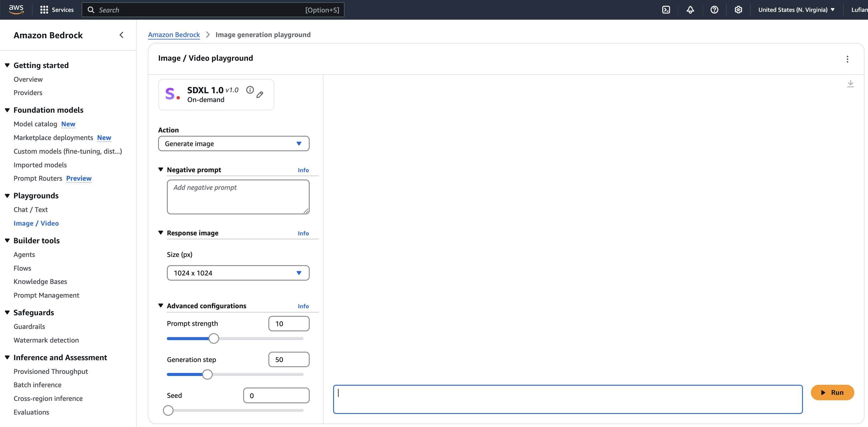
Task: Download generated image icon
Action: coord(850,84)
